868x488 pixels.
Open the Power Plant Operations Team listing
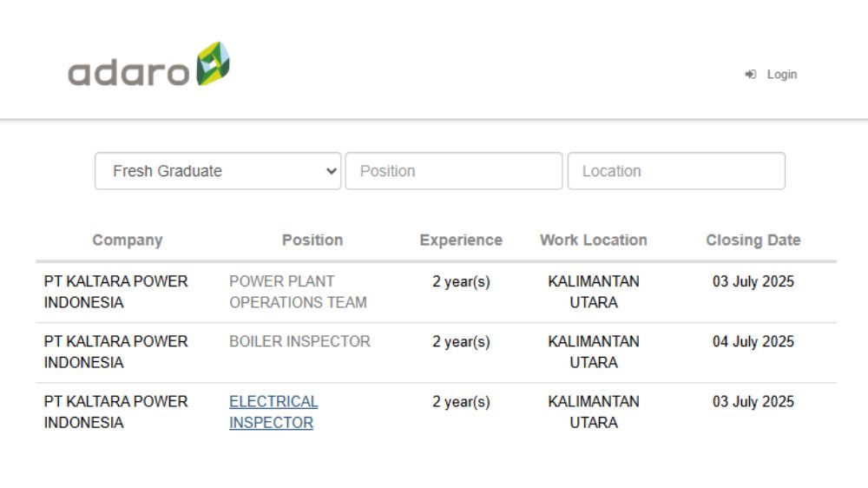pyautogui.click(x=298, y=292)
